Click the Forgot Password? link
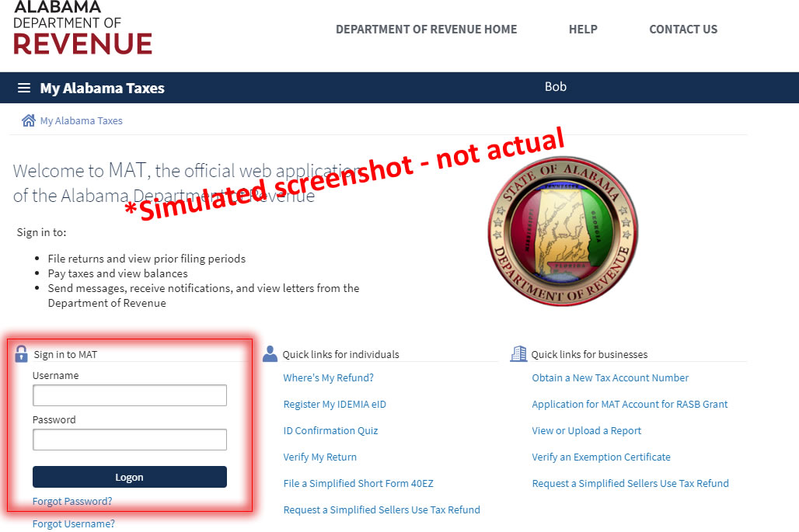 click(x=72, y=501)
